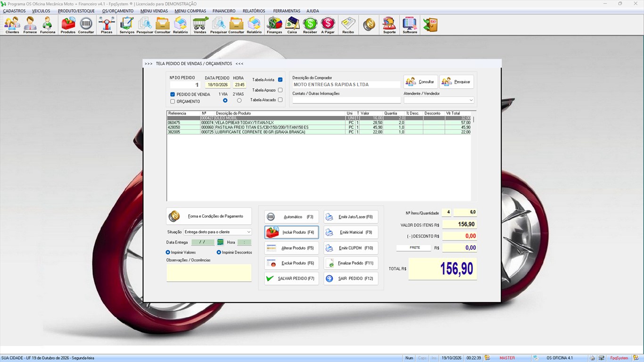Open the Software monitor icon
This screenshot has height=362, width=644.
pos(410,25)
